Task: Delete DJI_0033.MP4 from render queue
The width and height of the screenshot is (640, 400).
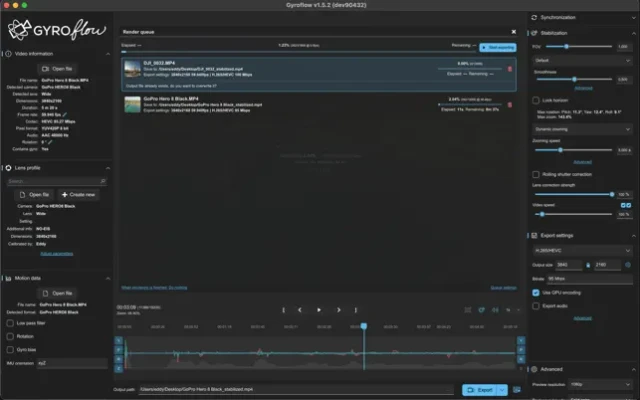Action: 510,69
